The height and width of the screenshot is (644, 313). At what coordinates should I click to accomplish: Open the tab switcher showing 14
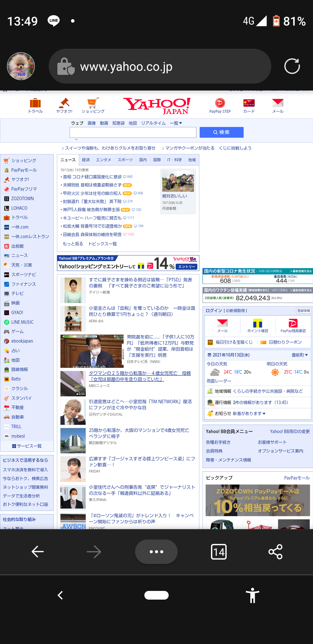(219, 552)
